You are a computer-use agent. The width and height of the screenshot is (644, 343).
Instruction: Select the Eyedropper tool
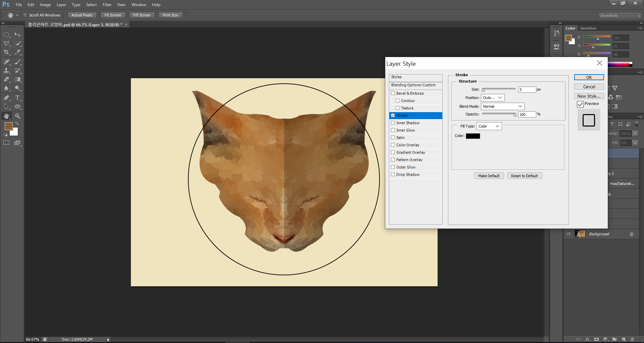click(17, 52)
